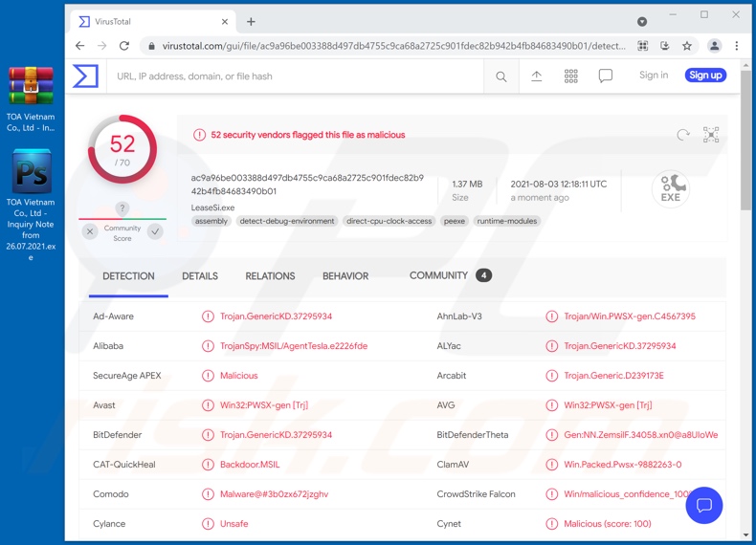Image resolution: width=756 pixels, height=545 pixels.
Task: Click the Sign in link
Action: point(654,76)
